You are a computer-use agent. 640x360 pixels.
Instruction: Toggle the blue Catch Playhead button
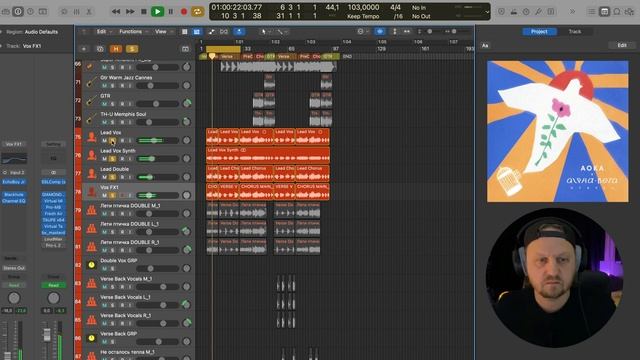pyautogui.click(x=239, y=31)
